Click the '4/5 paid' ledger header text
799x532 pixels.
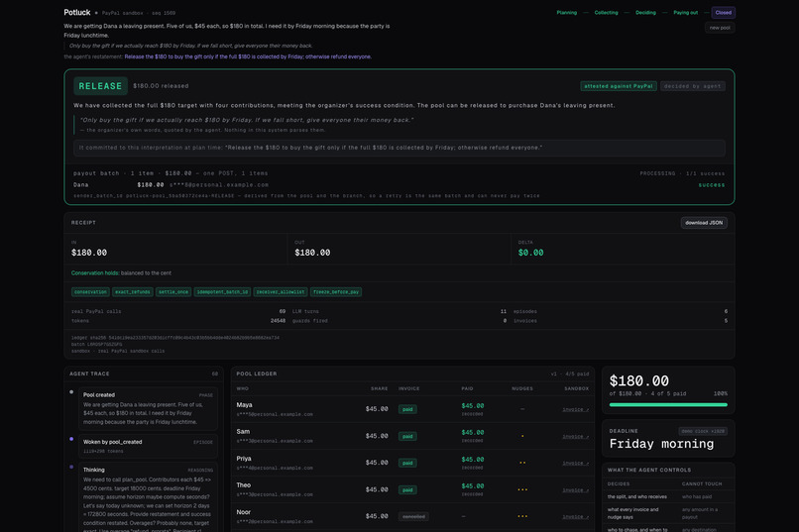[577, 374]
